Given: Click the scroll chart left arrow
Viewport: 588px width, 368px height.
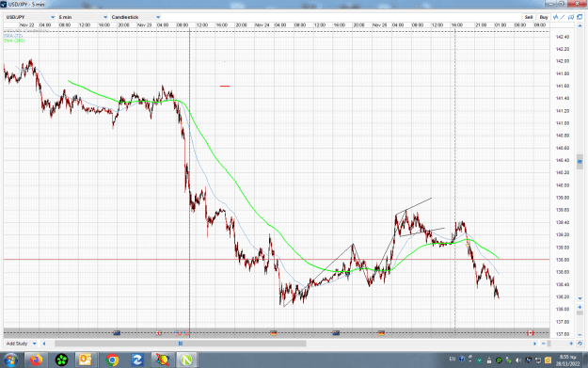Looking at the screenshot, I should coord(44,344).
